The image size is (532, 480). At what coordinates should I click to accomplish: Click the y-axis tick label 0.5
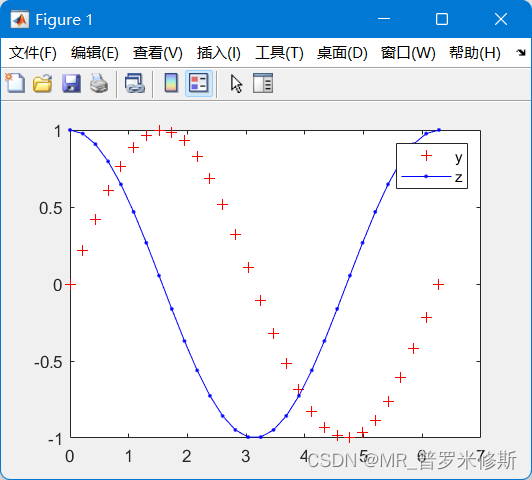pyautogui.click(x=51, y=208)
